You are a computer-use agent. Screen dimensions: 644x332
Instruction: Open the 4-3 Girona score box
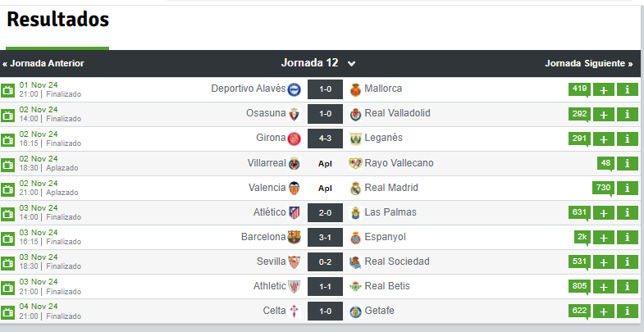click(325, 139)
